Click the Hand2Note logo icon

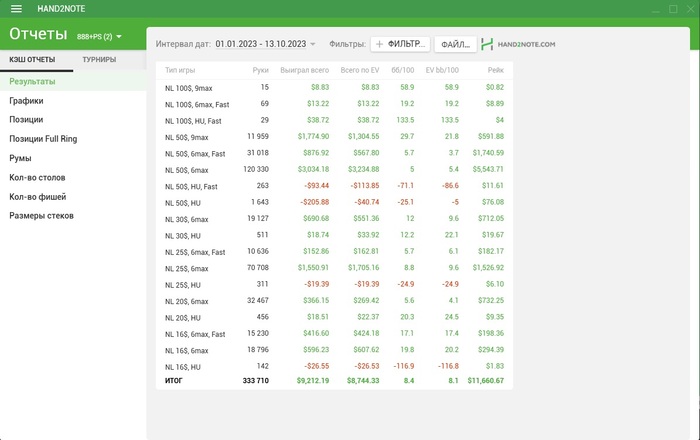point(487,44)
